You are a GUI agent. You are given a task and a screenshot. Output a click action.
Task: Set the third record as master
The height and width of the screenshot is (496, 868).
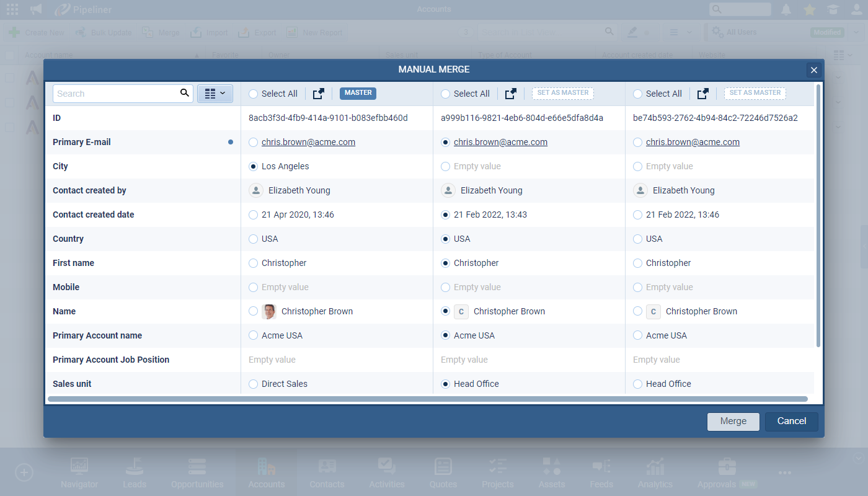pos(755,93)
